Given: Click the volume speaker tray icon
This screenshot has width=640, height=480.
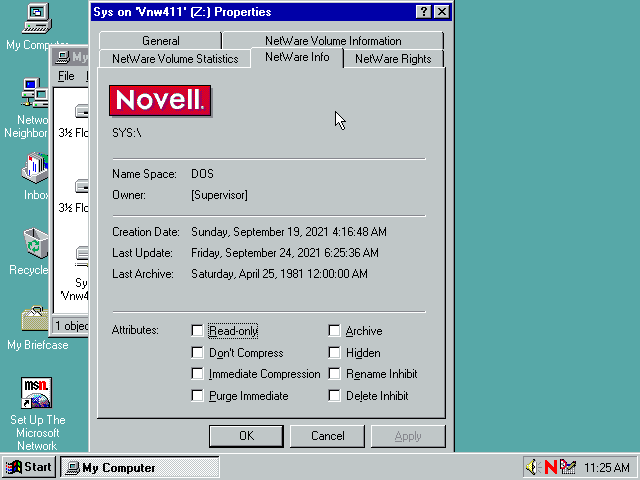Looking at the screenshot, I should [533, 467].
